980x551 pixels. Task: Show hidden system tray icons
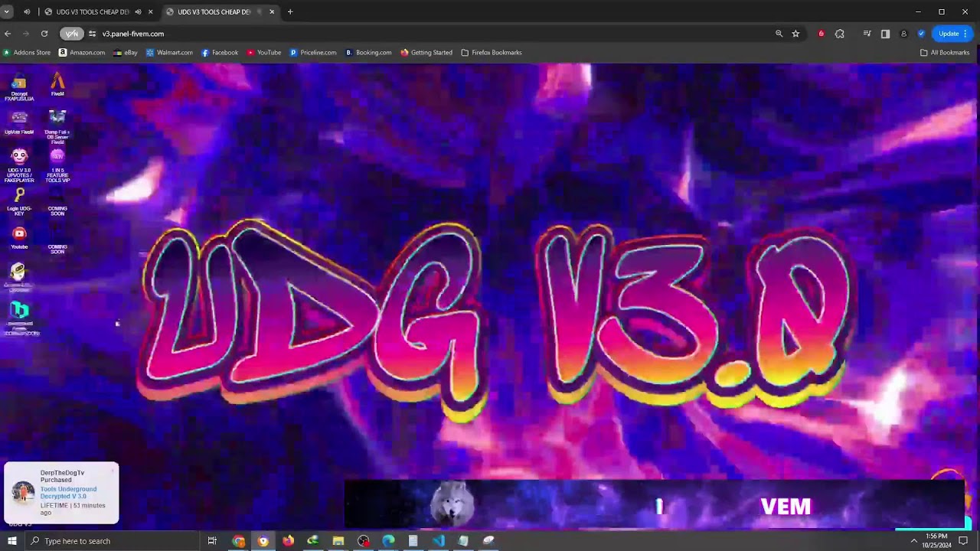click(913, 541)
